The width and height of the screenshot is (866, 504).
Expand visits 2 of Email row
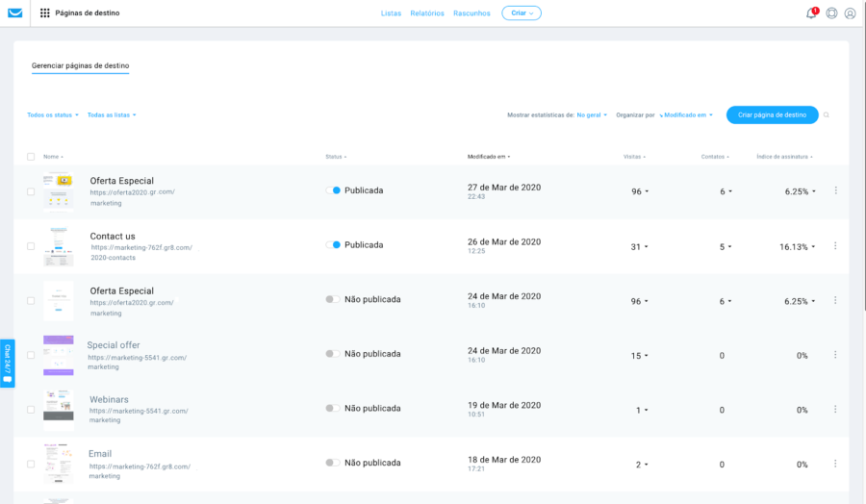click(x=642, y=465)
